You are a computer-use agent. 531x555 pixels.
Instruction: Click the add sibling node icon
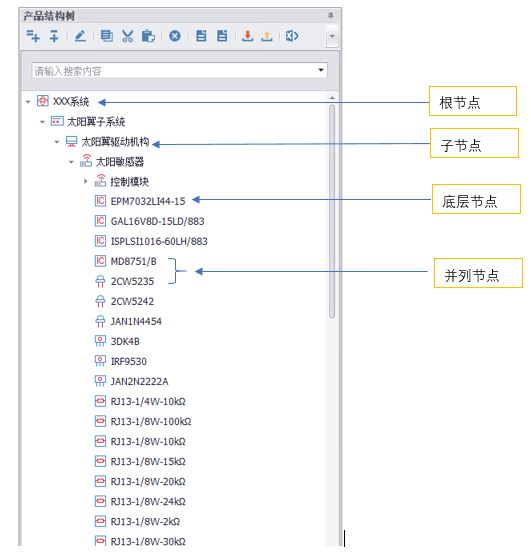tap(54, 36)
